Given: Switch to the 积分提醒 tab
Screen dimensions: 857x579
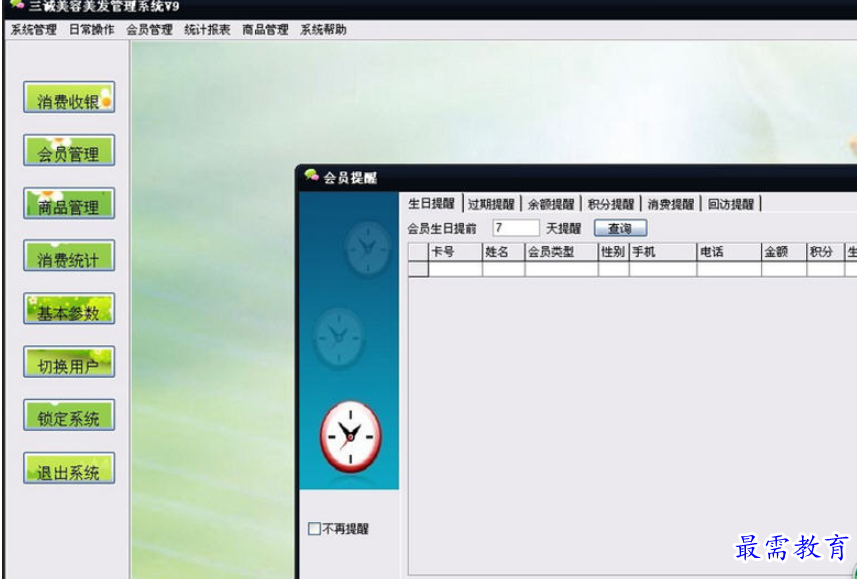Looking at the screenshot, I should (611, 204).
